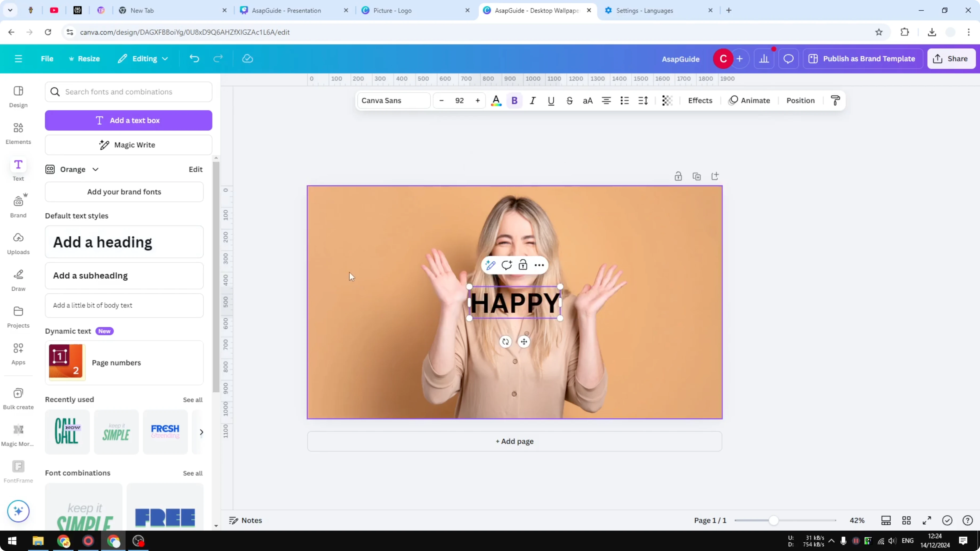The height and width of the screenshot is (551, 980).
Task: Click the undo icon in the top bar
Action: 194,58
